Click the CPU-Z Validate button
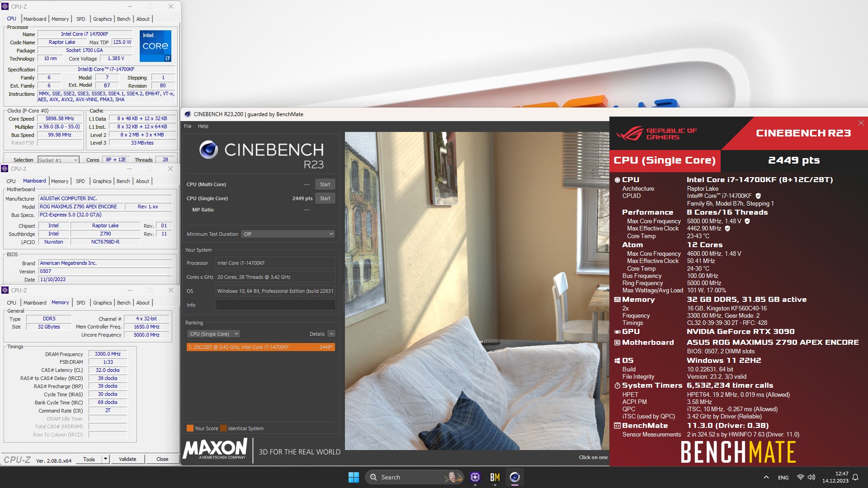This screenshot has height=488, width=868. tap(127, 459)
